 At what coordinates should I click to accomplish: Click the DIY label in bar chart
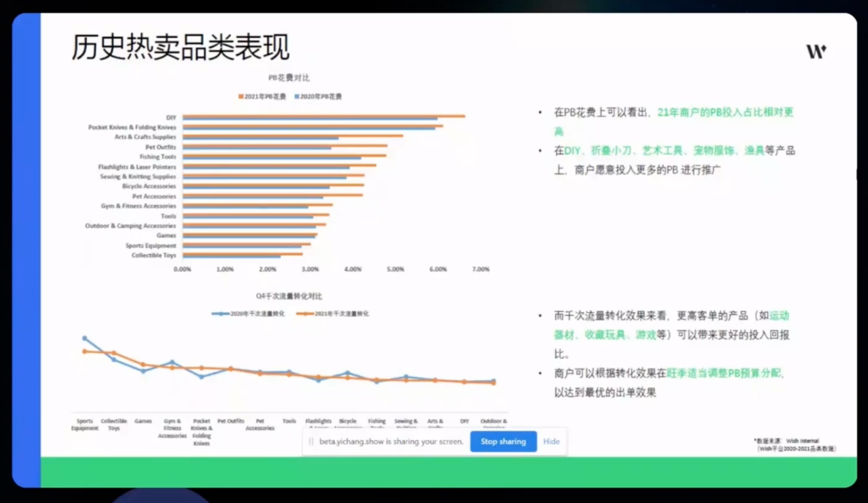click(x=171, y=118)
